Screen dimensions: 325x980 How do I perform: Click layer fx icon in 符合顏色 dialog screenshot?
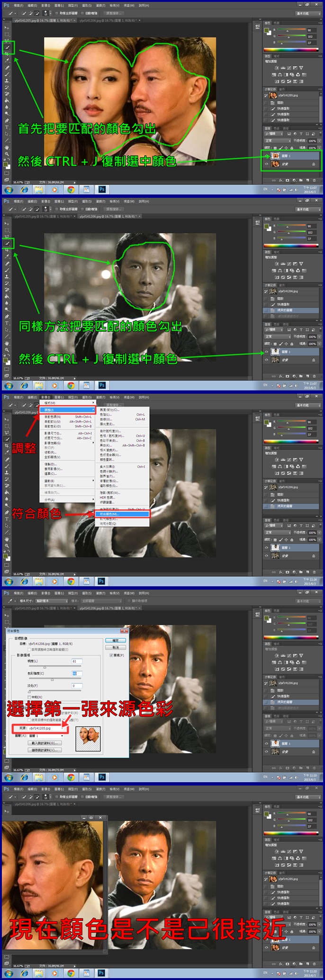280,768
